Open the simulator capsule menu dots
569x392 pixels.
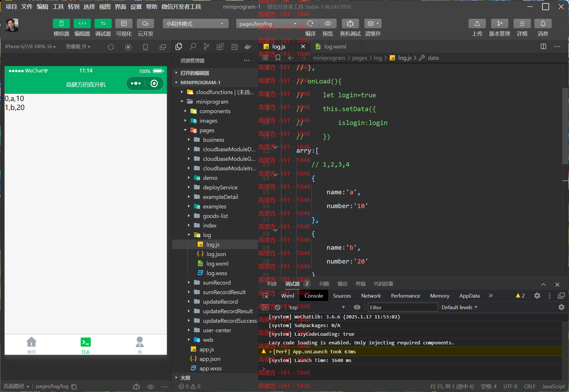[x=136, y=83]
